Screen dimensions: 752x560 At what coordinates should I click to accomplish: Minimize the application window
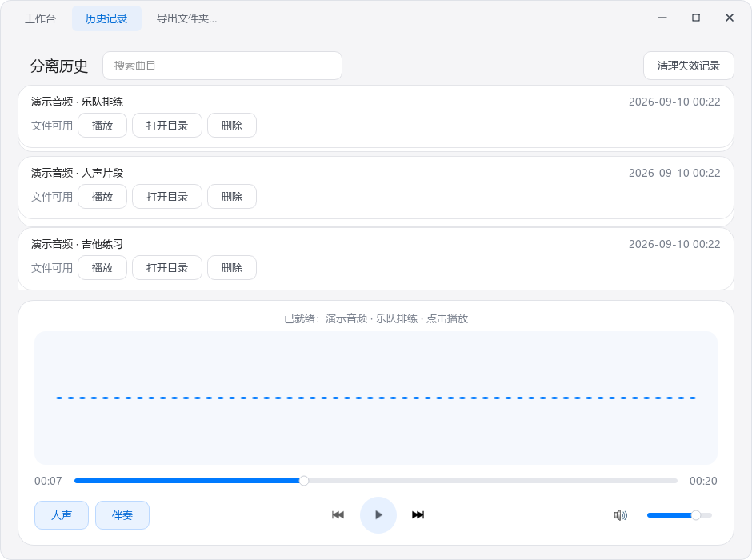click(x=662, y=18)
